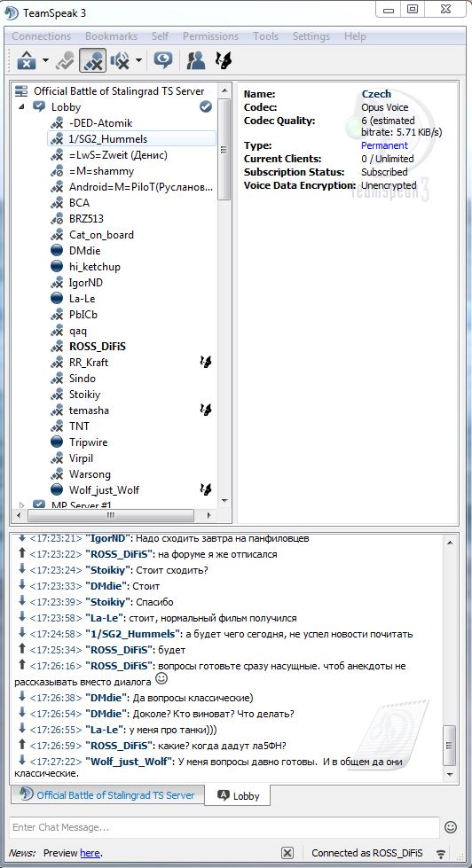Click the channel tree horizontal scroll-right arrow
Image resolution: width=472 pixels, height=868 pixels.
[208, 515]
